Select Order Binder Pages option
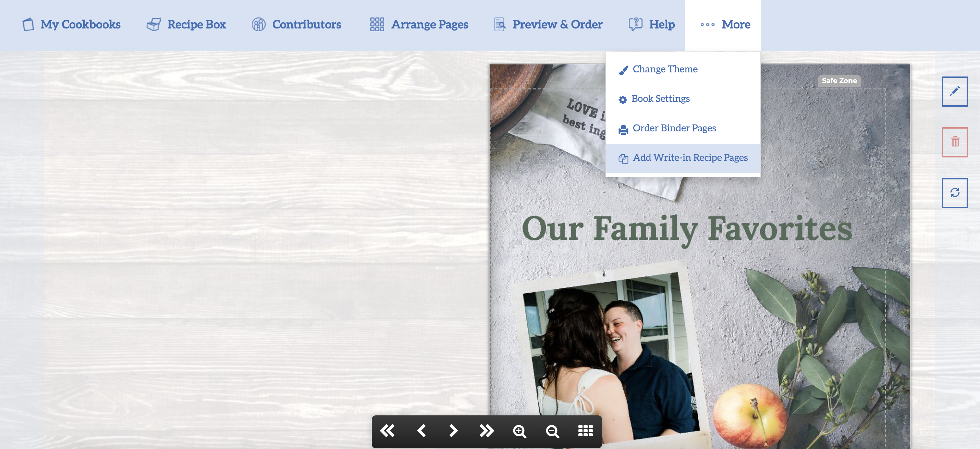Screen dimensions: 980x449 click(683, 128)
